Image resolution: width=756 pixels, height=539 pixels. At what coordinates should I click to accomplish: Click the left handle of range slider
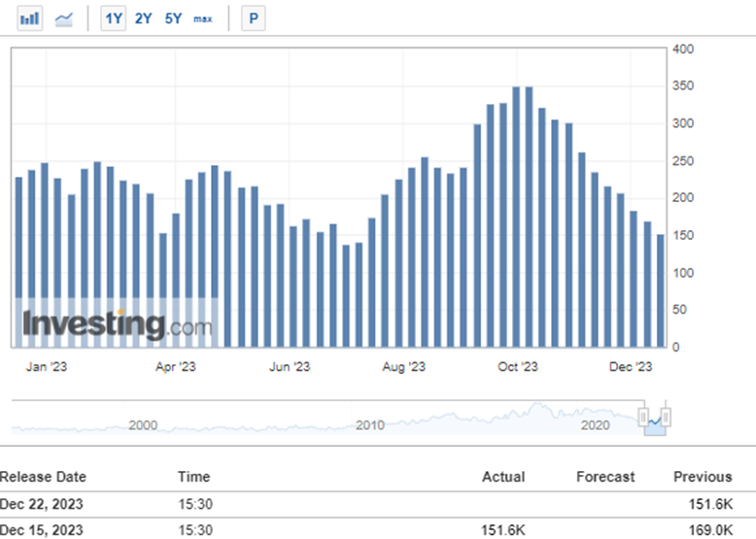click(x=643, y=417)
